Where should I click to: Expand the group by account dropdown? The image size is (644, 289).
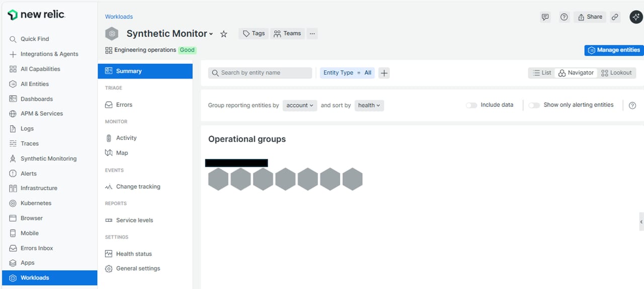(x=300, y=105)
